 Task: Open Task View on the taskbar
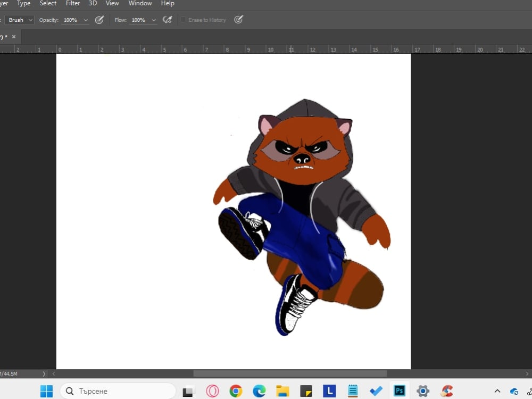188,391
